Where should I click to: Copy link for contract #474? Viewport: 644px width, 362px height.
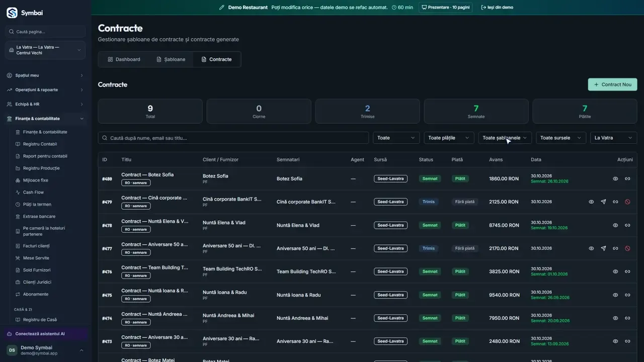pos(627,318)
